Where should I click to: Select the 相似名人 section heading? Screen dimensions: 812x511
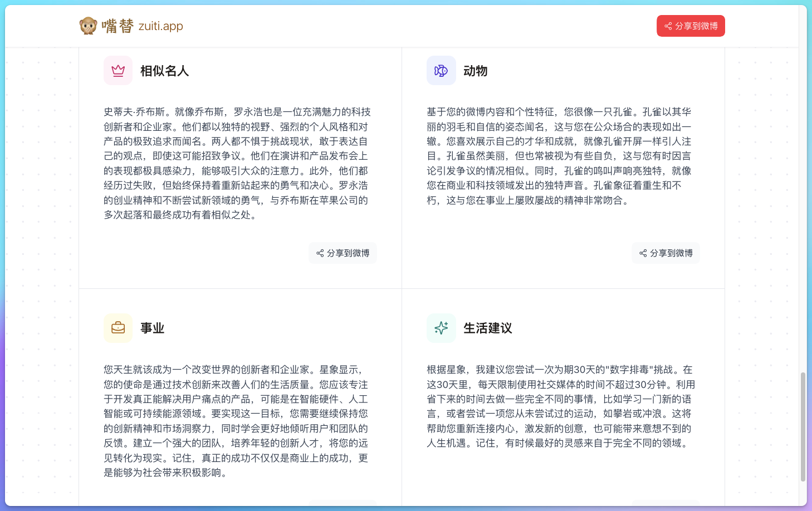click(164, 71)
